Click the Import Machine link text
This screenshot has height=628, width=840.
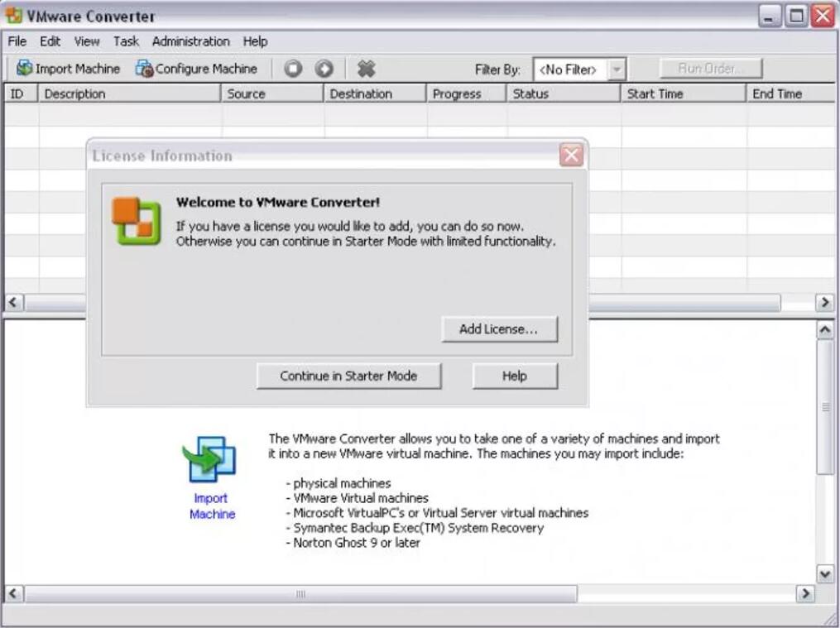pos(212,506)
